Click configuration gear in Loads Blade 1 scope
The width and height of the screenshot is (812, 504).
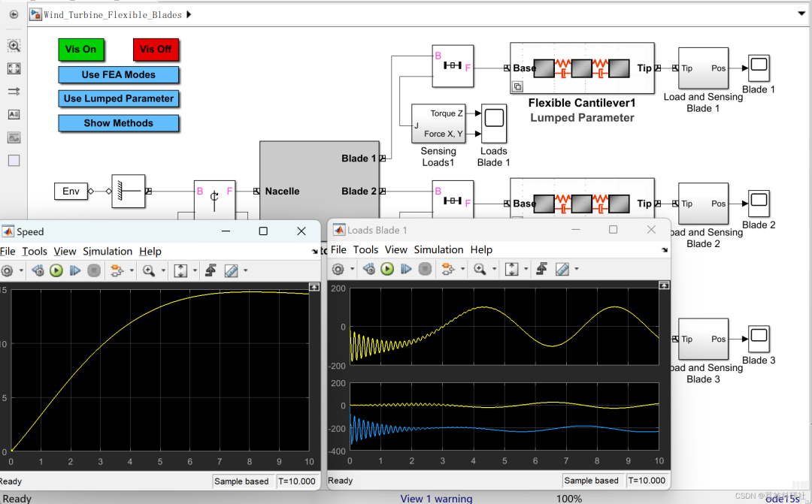pos(338,269)
